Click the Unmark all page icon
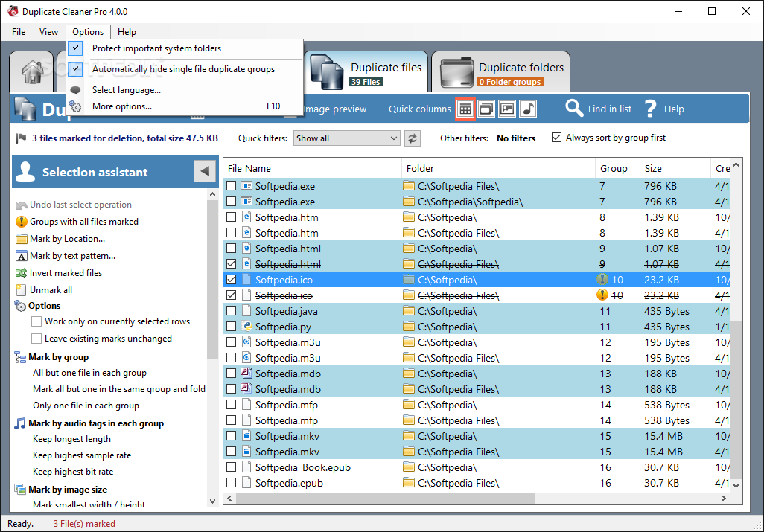The width and height of the screenshot is (764, 532). 21,290
